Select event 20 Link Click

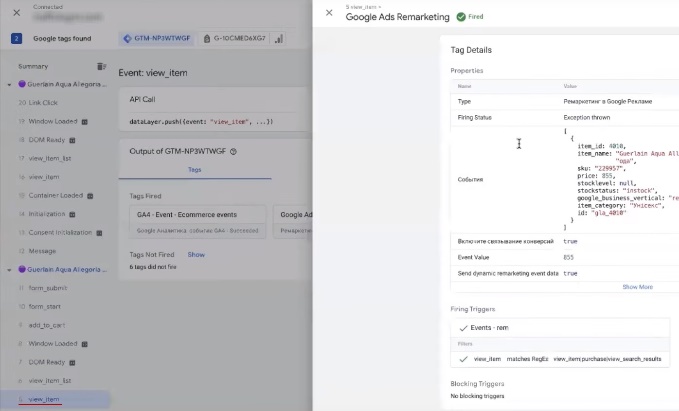click(43, 103)
